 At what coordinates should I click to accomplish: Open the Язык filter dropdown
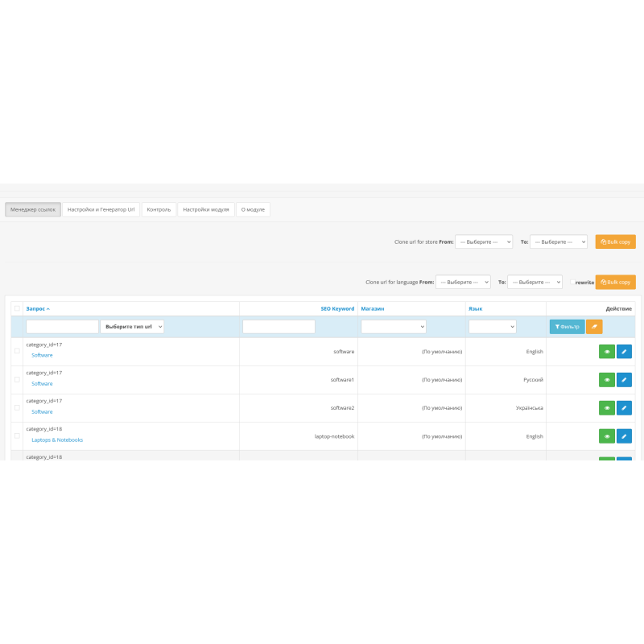(x=492, y=327)
